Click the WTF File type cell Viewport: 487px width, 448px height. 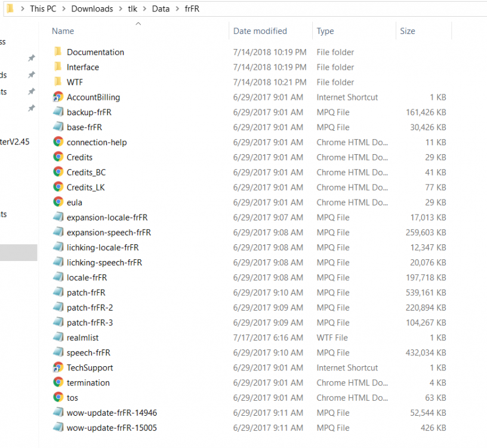(x=332, y=337)
